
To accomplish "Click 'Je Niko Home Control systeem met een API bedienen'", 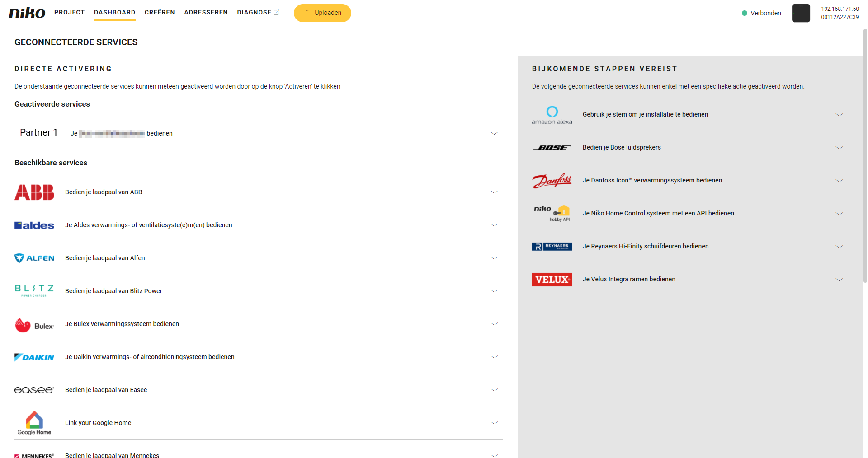I will click(x=658, y=213).
